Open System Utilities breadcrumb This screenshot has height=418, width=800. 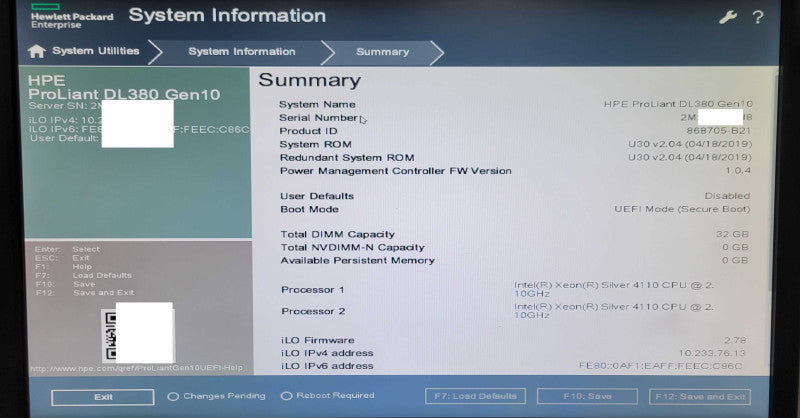(95, 51)
